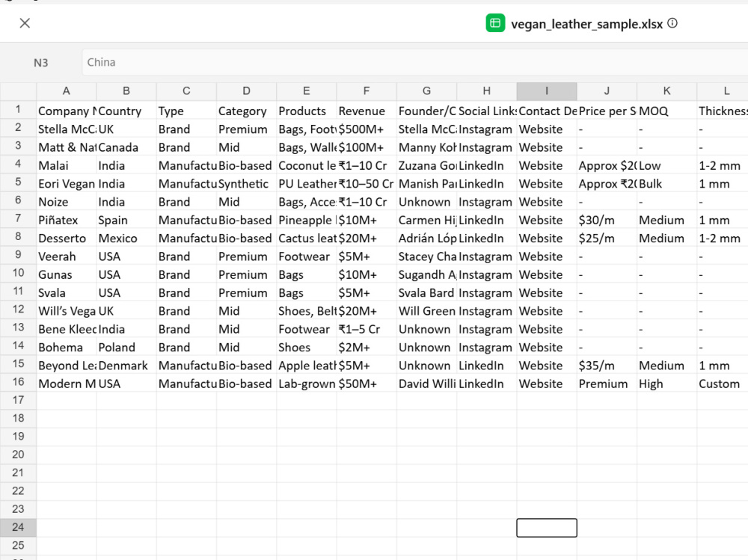The width and height of the screenshot is (748, 560).
Task: Click the Category header cell
Action: [247, 111]
